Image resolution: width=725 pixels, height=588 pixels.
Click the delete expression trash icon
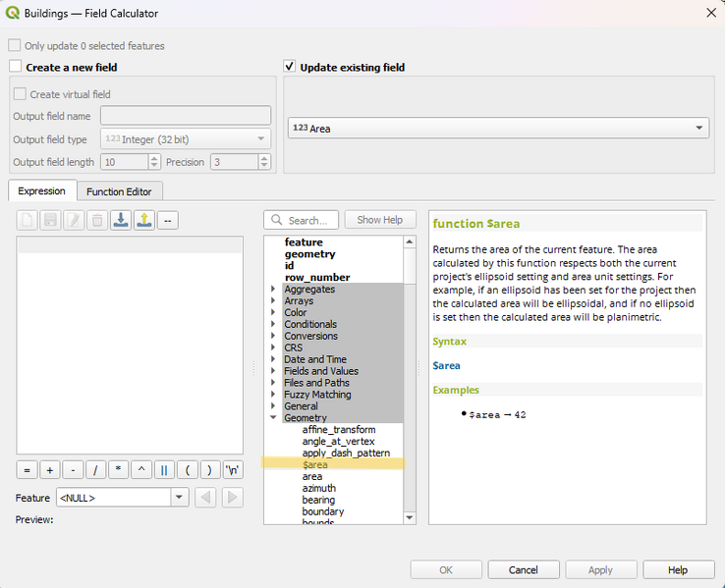(97, 220)
